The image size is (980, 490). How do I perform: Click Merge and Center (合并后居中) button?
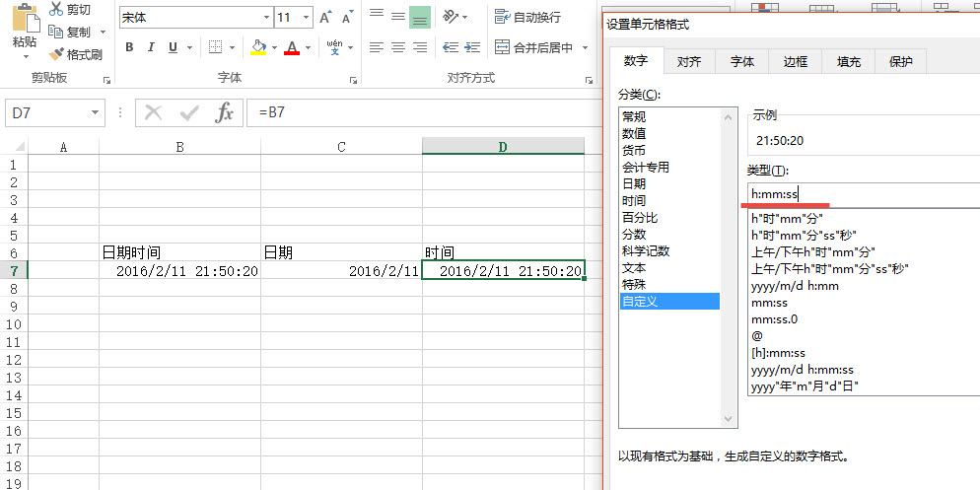point(533,47)
